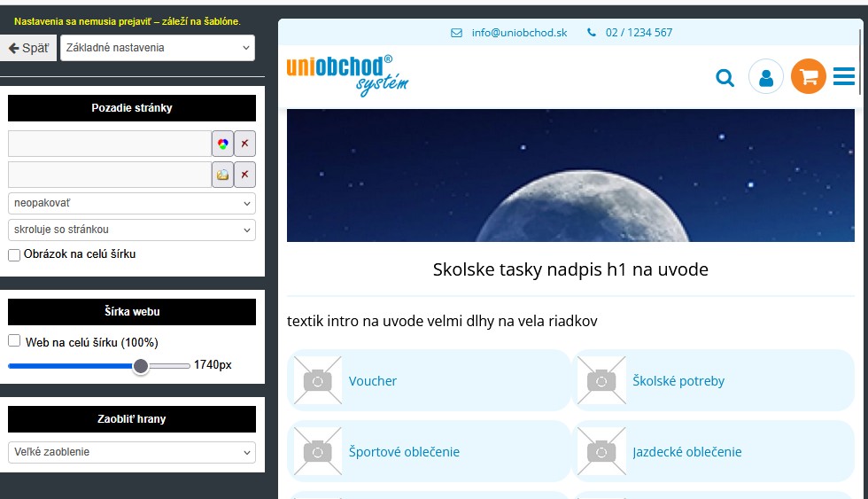
Task: Click the background color input field
Action: (109, 144)
